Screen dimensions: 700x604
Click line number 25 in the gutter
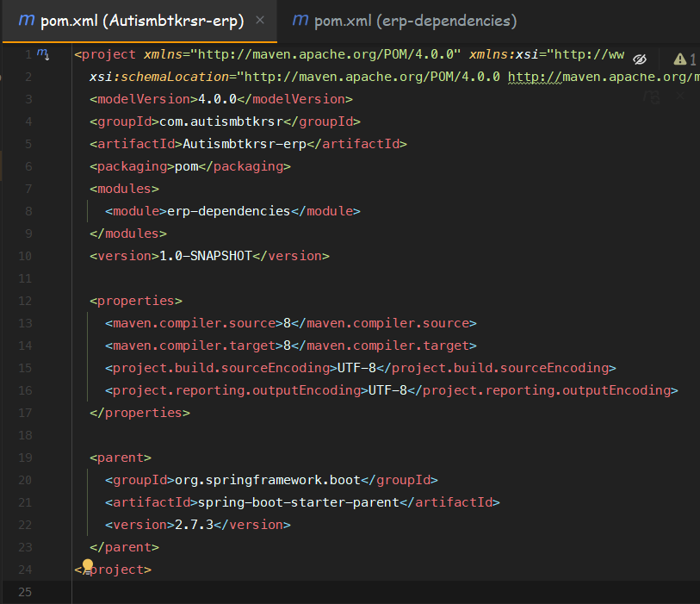click(x=25, y=593)
